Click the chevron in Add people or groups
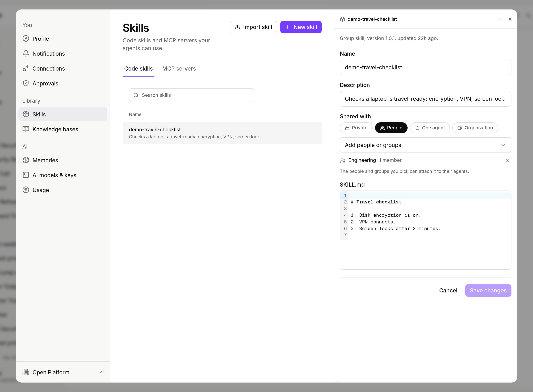The image size is (533, 392). (503, 145)
